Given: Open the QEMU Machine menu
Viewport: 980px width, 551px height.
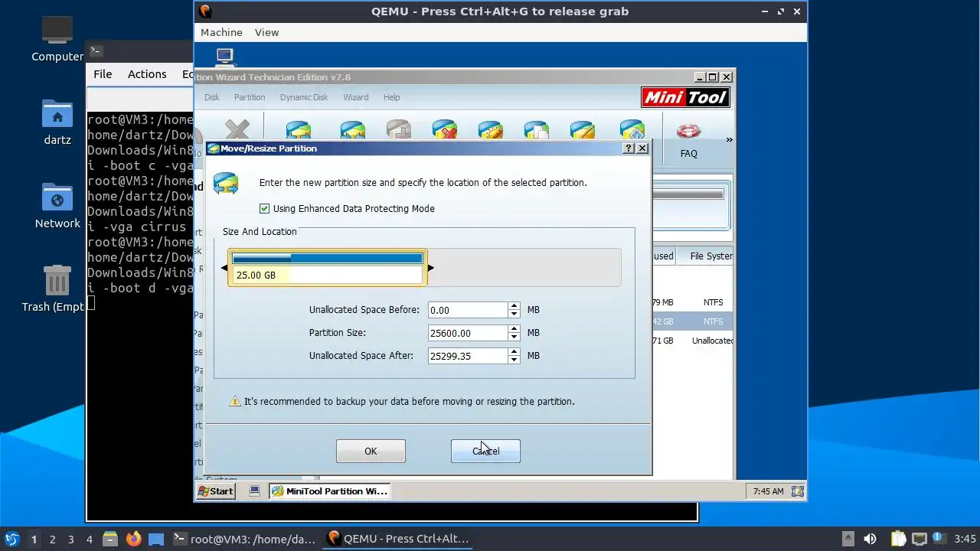Looking at the screenshot, I should (x=221, y=32).
